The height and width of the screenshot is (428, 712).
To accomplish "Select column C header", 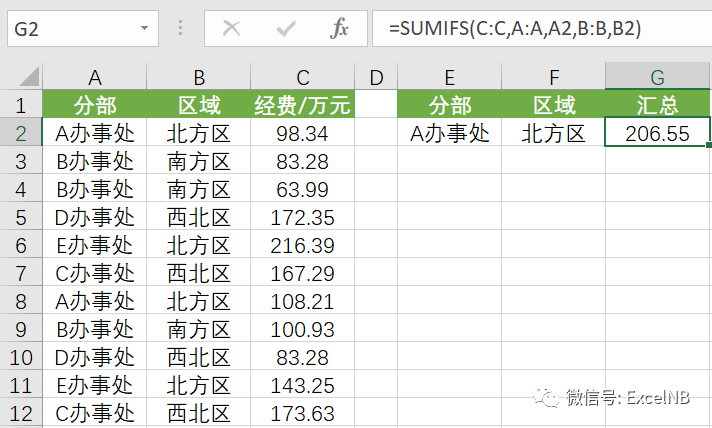I will pos(302,77).
